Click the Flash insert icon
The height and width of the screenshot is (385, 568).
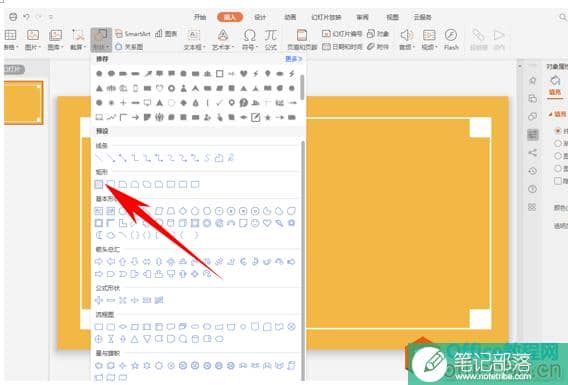(451, 39)
